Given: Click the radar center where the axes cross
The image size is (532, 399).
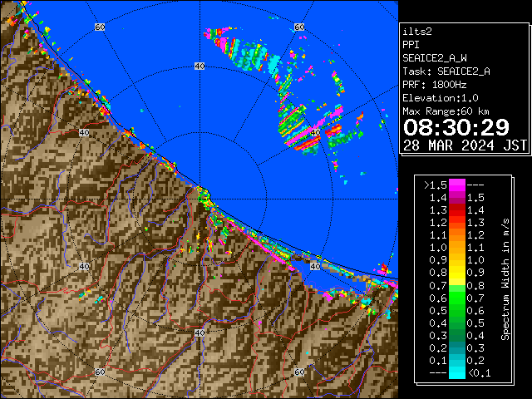Looking at the screenshot, I should click(x=199, y=199).
